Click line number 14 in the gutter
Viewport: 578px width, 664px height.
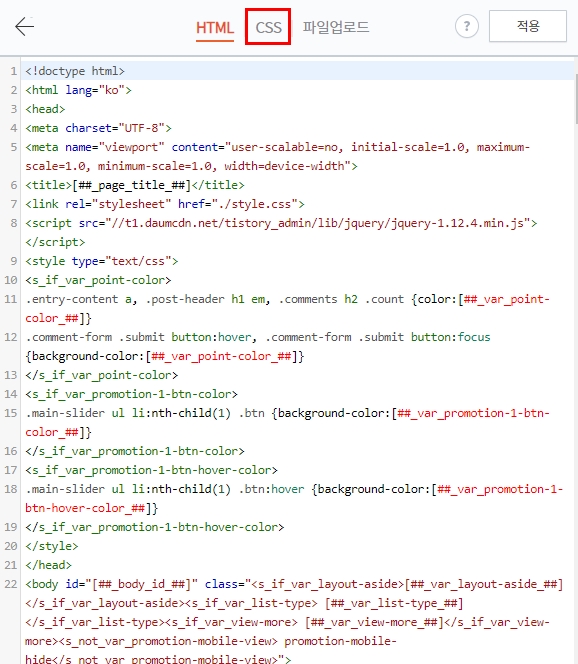pyautogui.click(x=11, y=394)
